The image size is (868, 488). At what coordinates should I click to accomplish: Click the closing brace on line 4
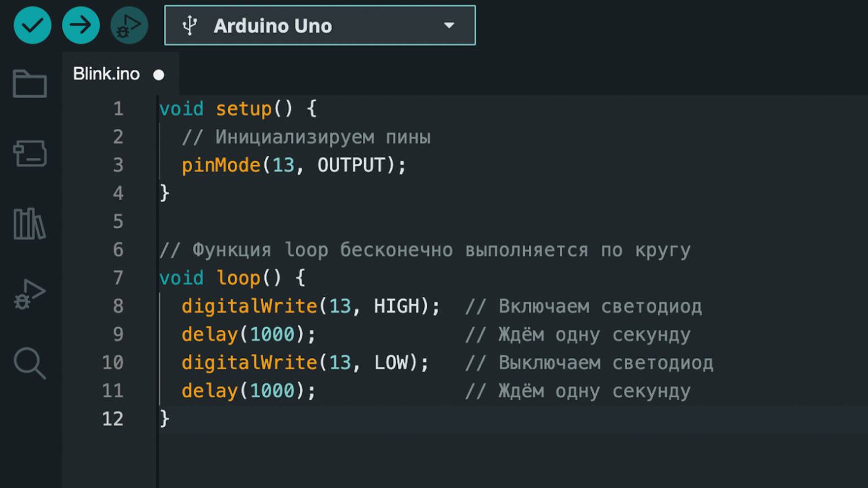pyautogui.click(x=165, y=193)
